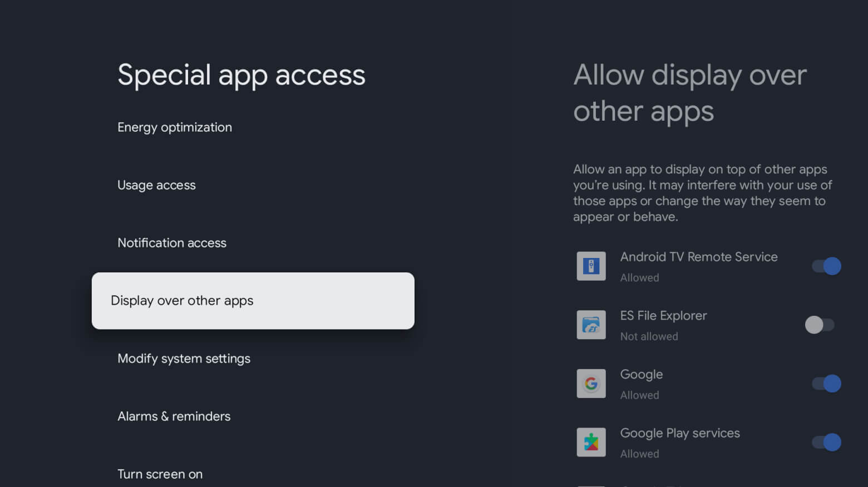The height and width of the screenshot is (487, 868).
Task: Select Alarms & reminders
Action: coord(174,416)
